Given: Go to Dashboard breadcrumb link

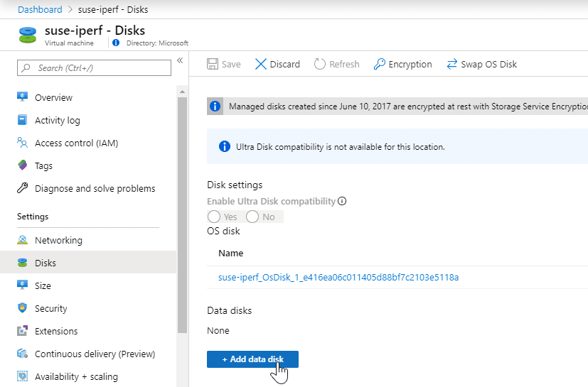Looking at the screenshot, I should [x=40, y=9].
